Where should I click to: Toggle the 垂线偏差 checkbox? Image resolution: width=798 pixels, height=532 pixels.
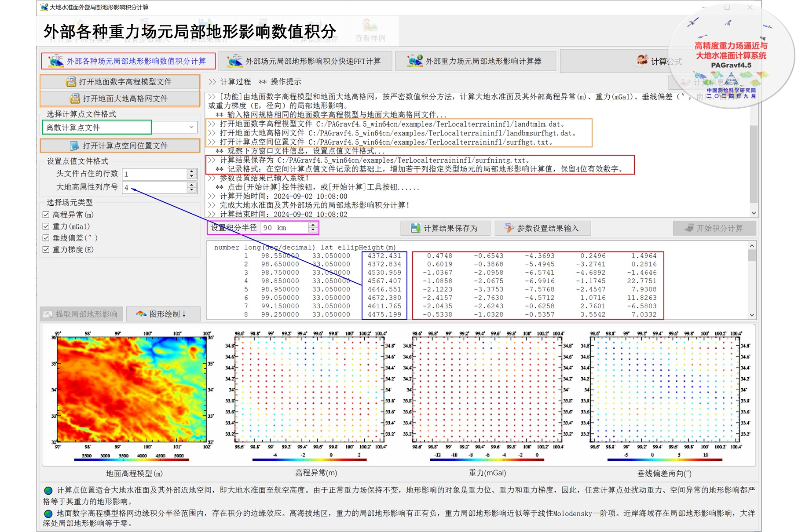pos(46,238)
